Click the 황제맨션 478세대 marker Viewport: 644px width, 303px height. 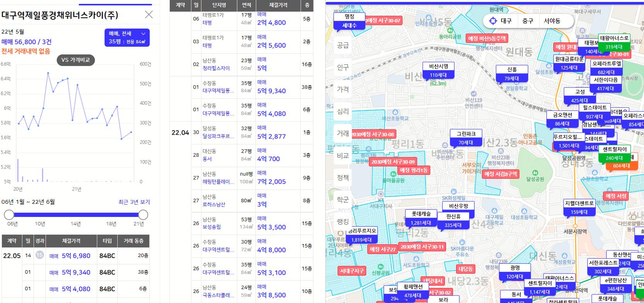pos(413,291)
